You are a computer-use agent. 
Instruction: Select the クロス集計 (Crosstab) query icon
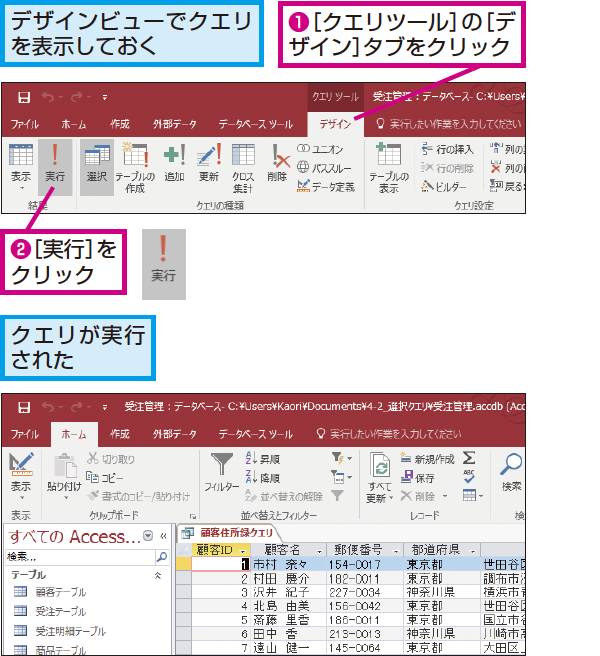point(243,165)
